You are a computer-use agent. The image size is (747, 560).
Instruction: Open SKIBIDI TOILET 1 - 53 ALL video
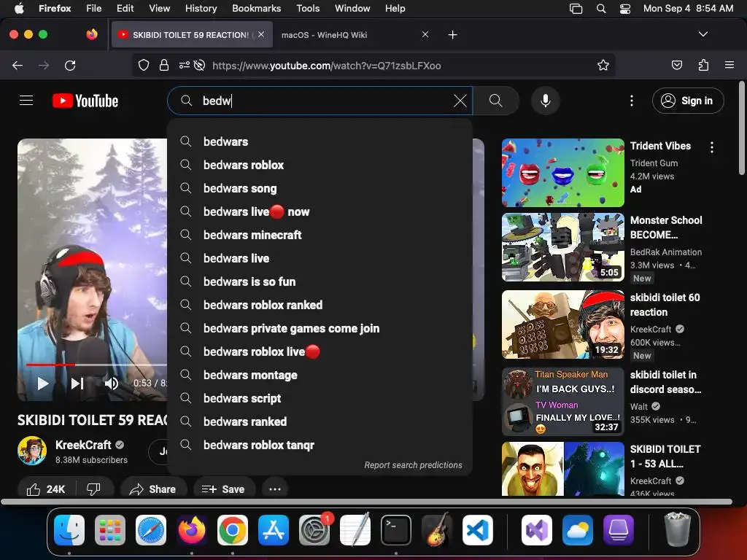pos(562,469)
